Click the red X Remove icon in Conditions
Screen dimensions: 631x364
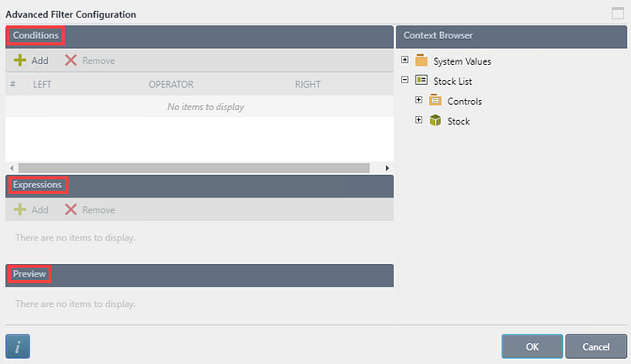point(71,61)
